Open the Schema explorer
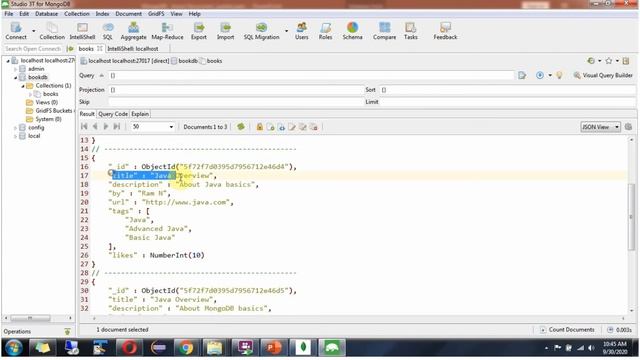 352,31
